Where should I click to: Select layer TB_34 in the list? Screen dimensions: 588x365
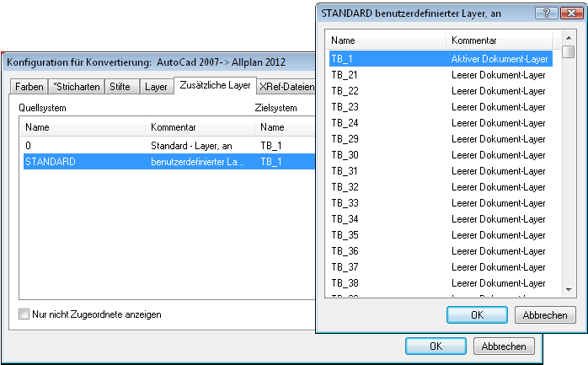point(441,219)
